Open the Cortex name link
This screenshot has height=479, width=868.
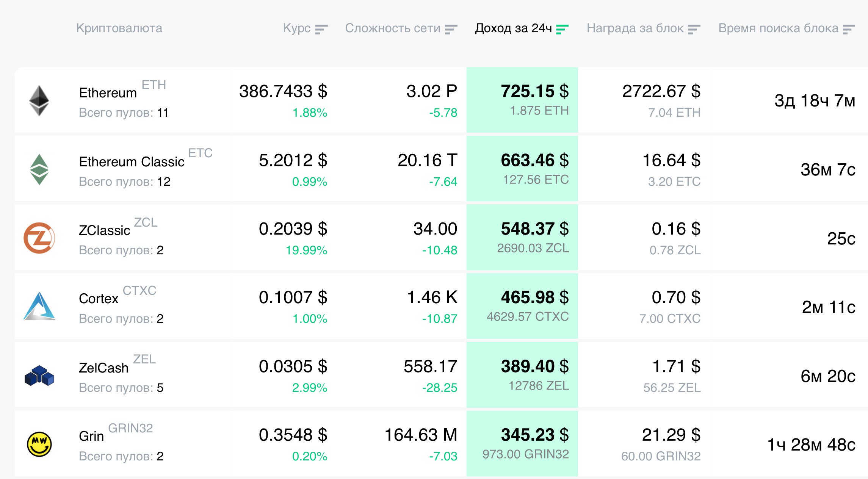click(99, 299)
